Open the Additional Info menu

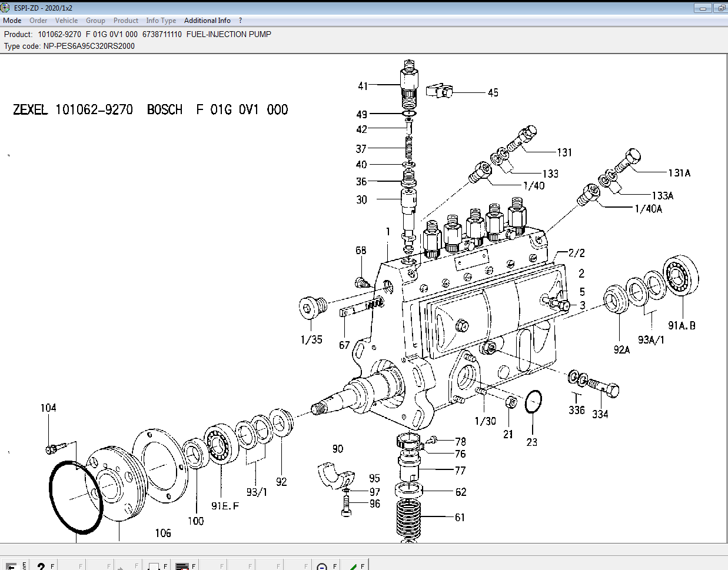tap(207, 21)
